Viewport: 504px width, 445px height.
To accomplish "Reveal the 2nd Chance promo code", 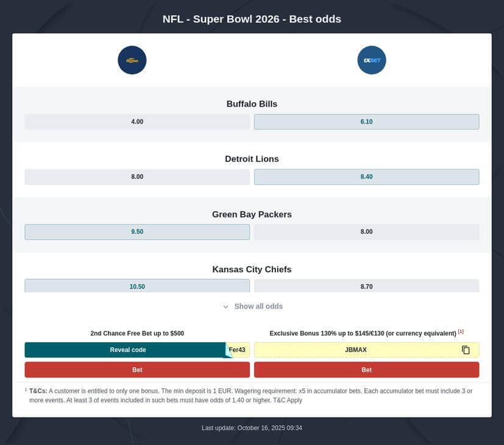I will (x=128, y=350).
